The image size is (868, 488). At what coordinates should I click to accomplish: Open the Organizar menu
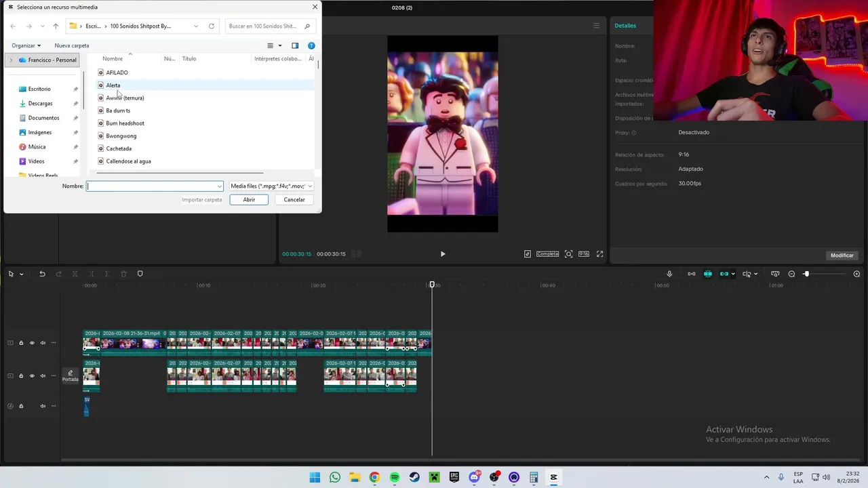26,45
